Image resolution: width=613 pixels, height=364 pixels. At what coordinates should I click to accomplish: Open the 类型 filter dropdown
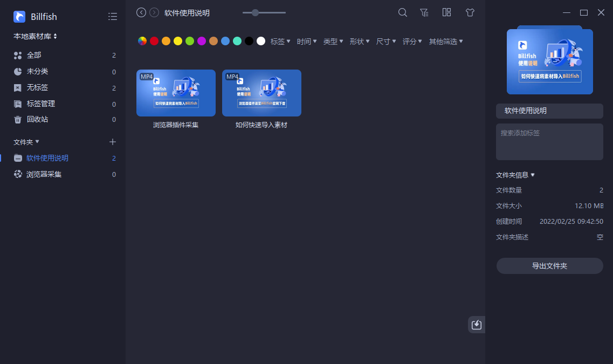[x=333, y=41]
